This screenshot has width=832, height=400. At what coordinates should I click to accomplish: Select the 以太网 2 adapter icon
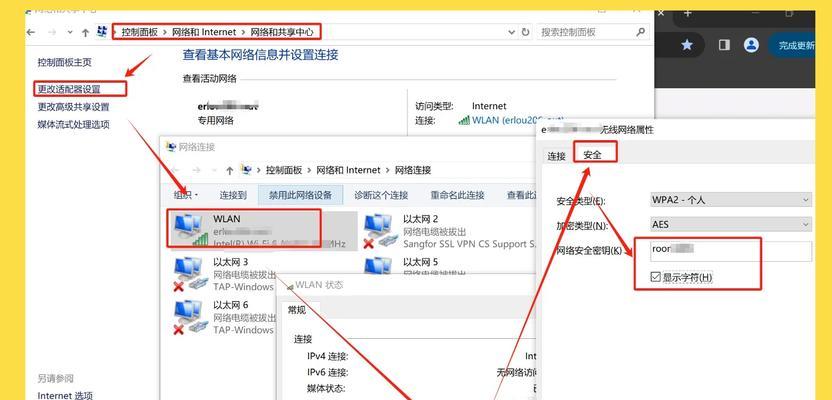(380, 230)
